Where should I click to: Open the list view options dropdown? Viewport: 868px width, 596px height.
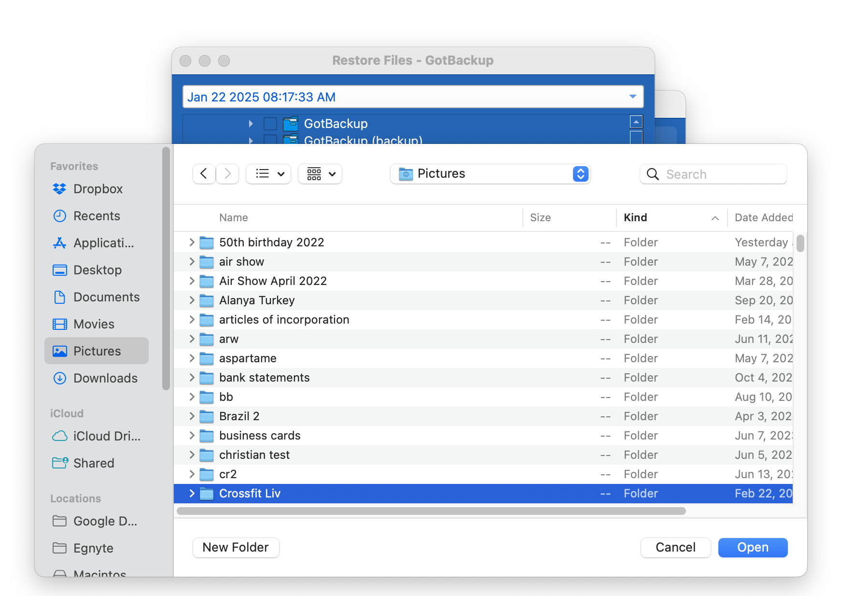(x=268, y=174)
